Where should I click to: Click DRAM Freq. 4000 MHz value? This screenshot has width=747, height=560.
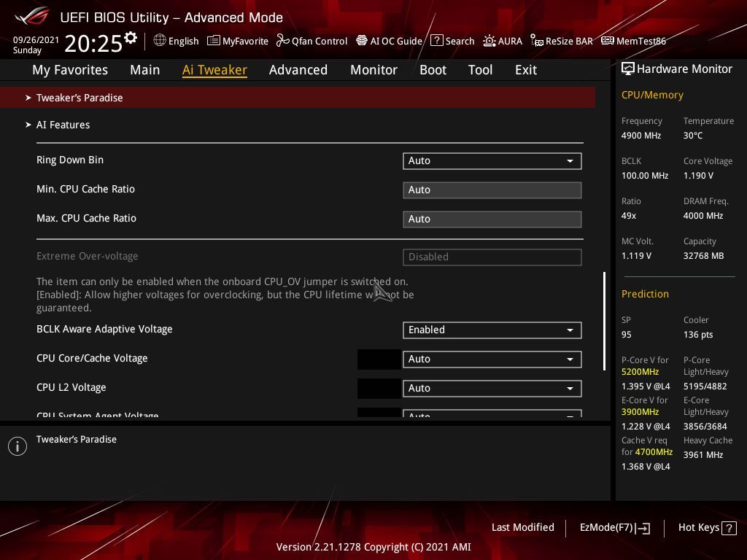[x=703, y=216]
